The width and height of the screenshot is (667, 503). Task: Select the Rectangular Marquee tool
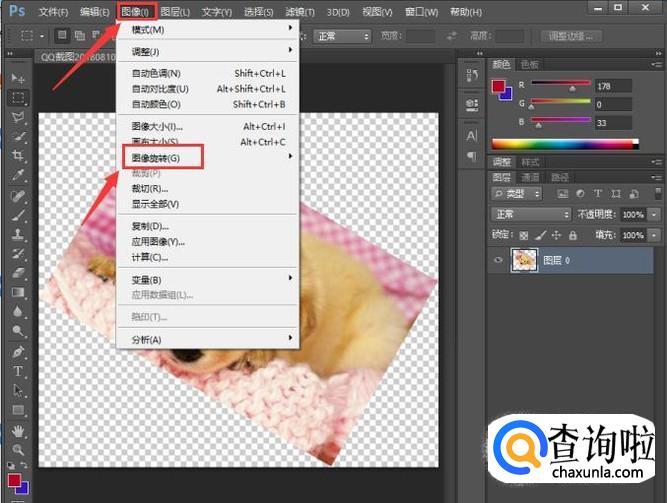click(18, 97)
